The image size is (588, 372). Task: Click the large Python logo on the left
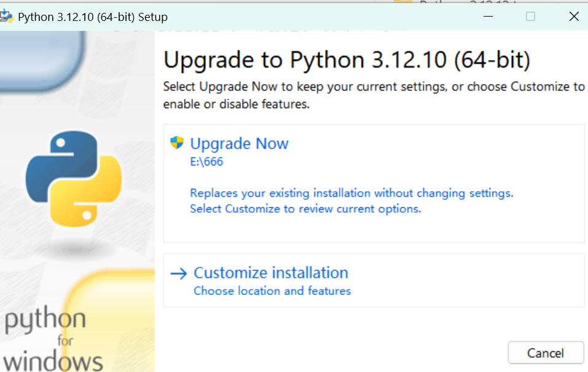pos(74,179)
